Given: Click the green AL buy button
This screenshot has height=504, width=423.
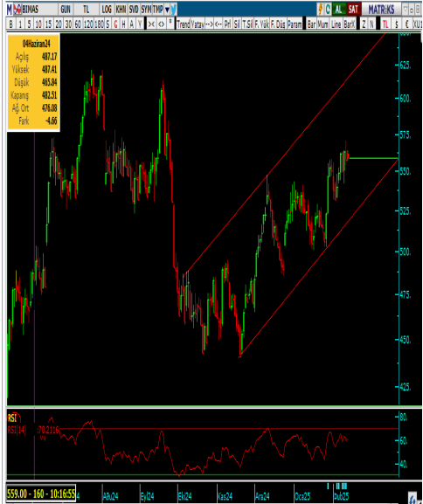Looking at the screenshot, I should coord(338,10).
